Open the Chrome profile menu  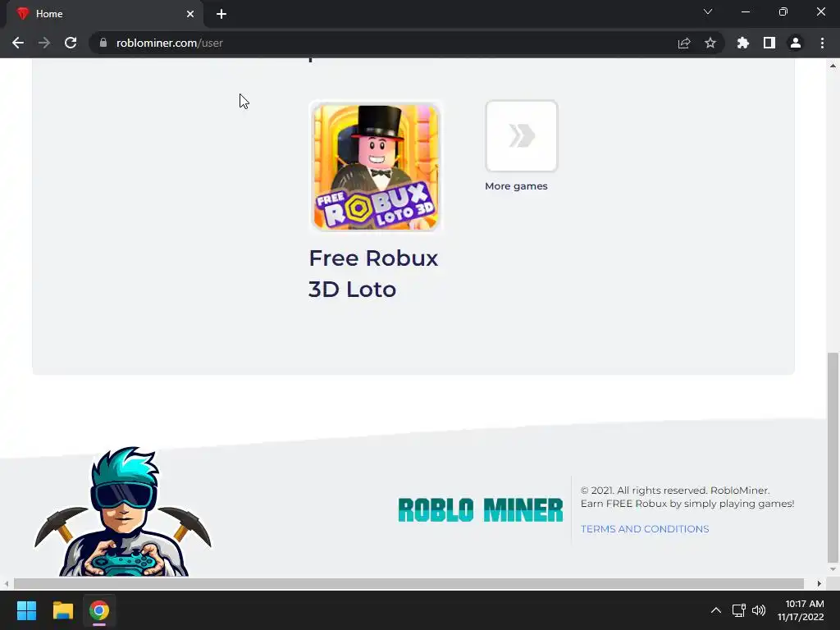tap(796, 43)
